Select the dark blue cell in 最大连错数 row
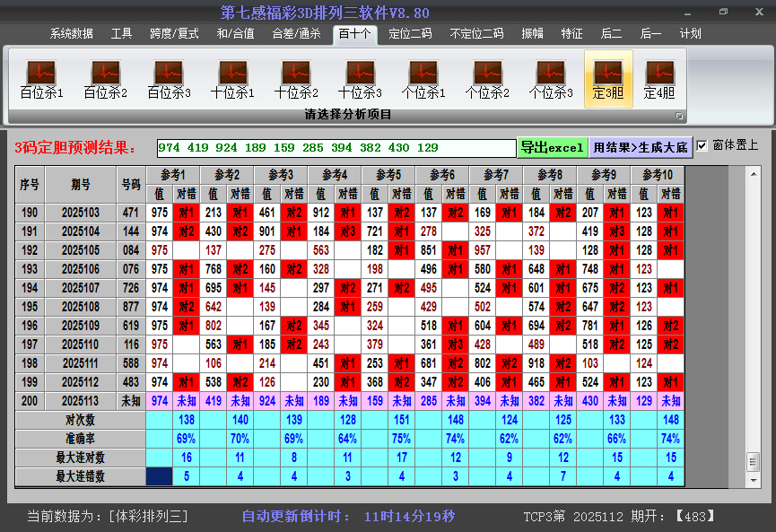Screen dimensions: 776x532 pos(160,476)
